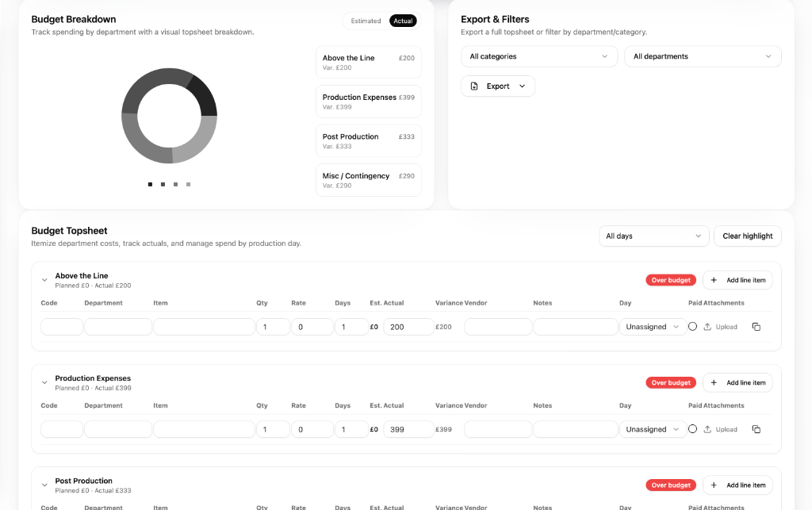812x510 pixels.
Task: Click the Actual field showing 399
Action: tap(408, 429)
